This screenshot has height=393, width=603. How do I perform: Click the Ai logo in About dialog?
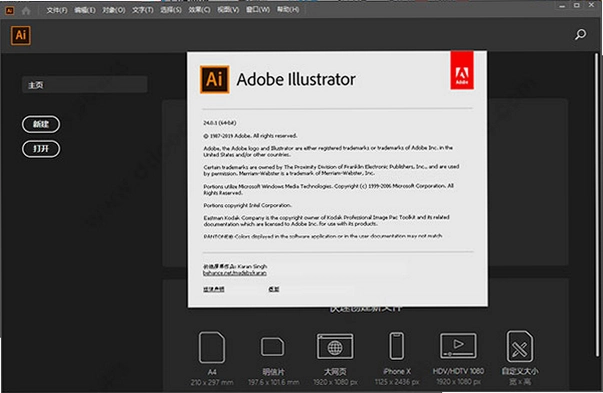point(215,79)
